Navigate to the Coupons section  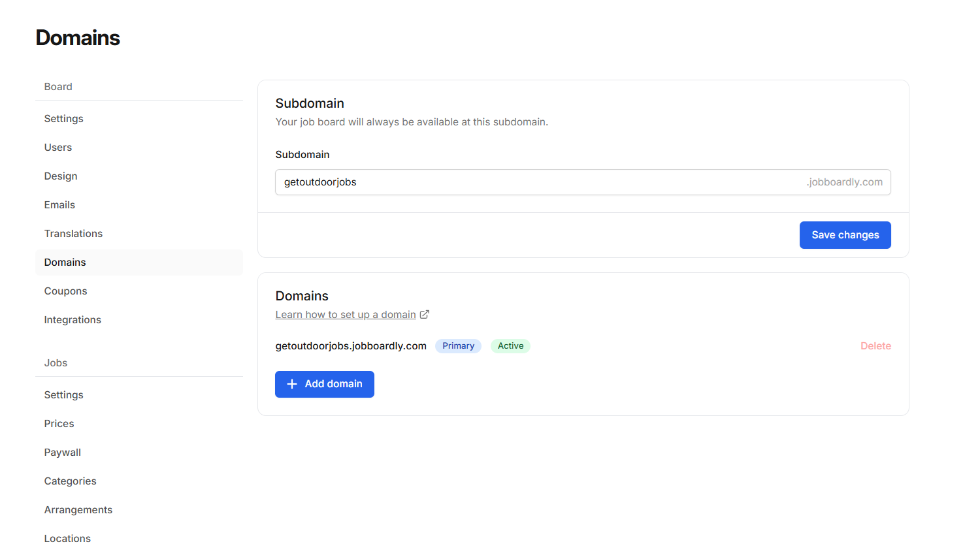(65, 291)
